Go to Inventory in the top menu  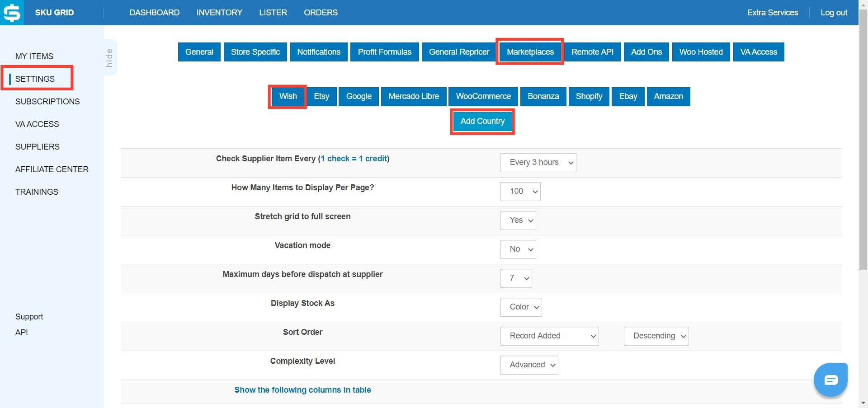219,13
